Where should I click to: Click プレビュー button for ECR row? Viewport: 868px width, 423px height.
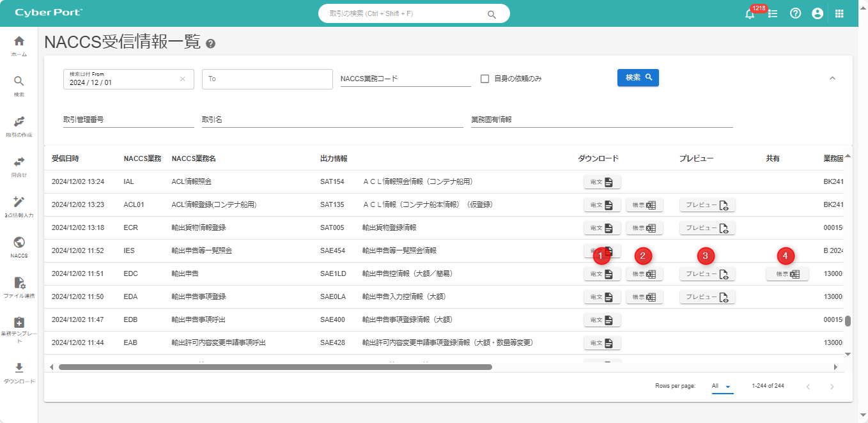click(707, 228)
